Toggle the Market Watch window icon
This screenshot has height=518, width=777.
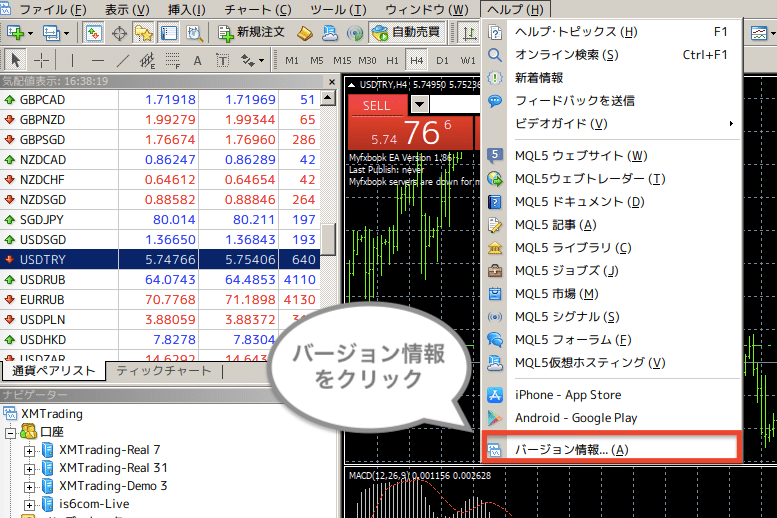point(94,33)
